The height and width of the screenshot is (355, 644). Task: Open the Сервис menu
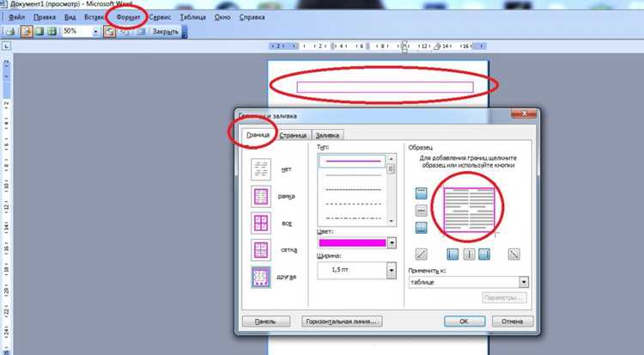(x=160, y=17)
